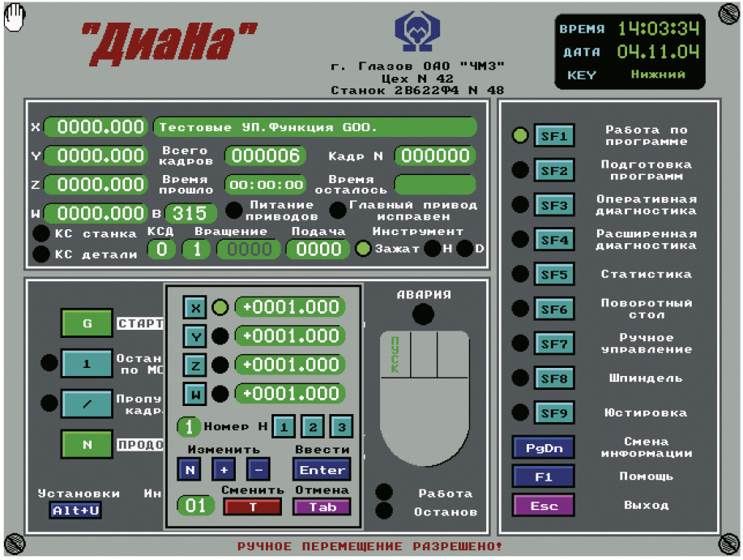Click the Y axis +0001.000 value field
The image size is (743, 560).
290,336
